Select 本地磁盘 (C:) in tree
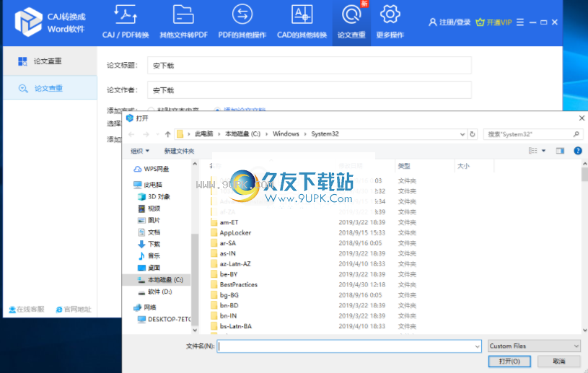The image size is (588, 373). [157, 280]
